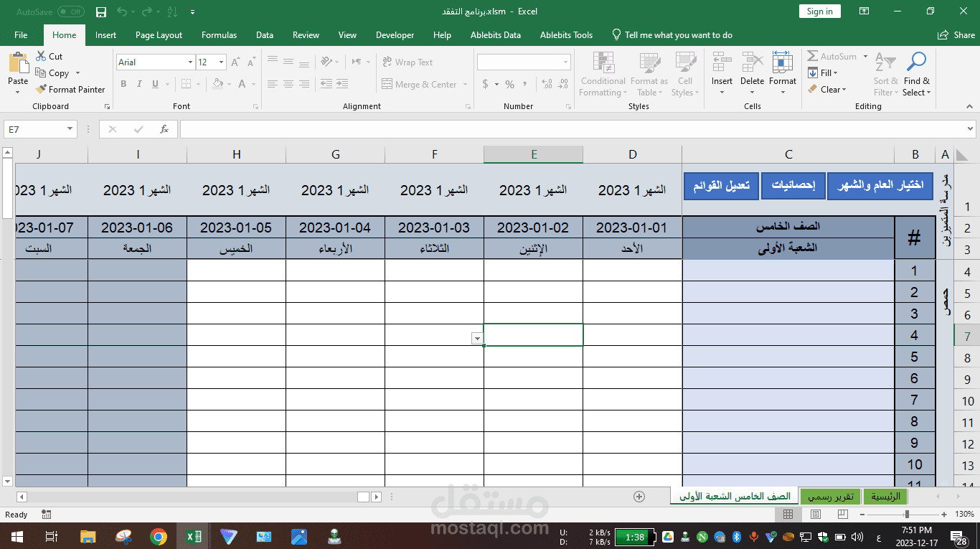Open Format as Table
Screen dimensions: 980x549
coord(649,74)
